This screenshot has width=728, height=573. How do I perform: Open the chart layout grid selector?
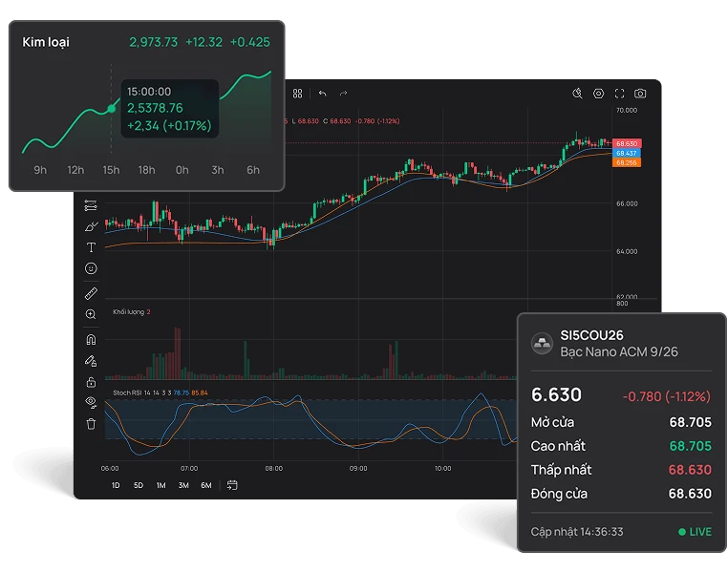point(298,94)
